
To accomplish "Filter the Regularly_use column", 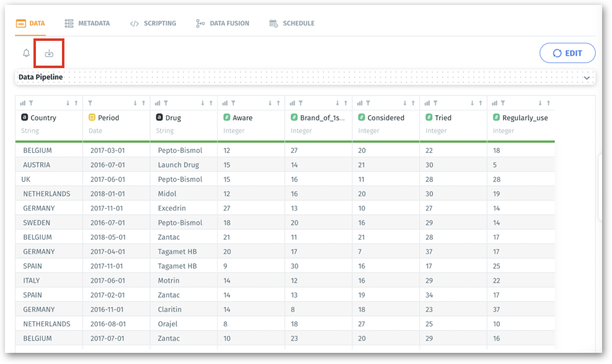I will pos(503,103).
